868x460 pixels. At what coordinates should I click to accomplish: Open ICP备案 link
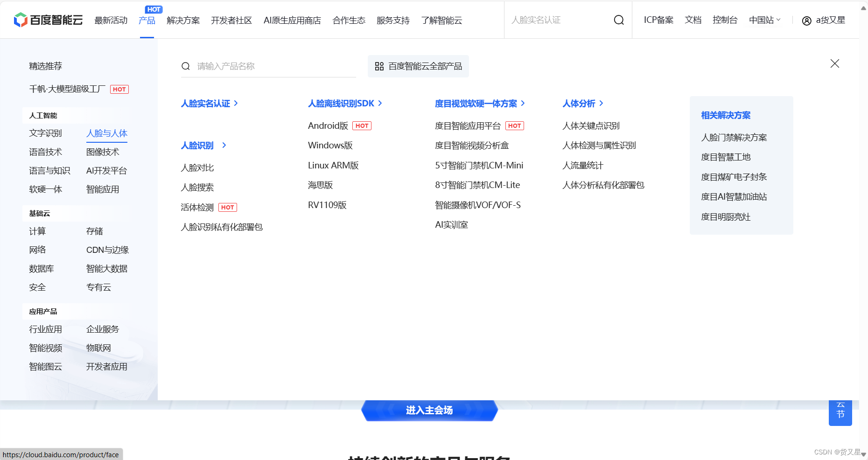(658, 20)
